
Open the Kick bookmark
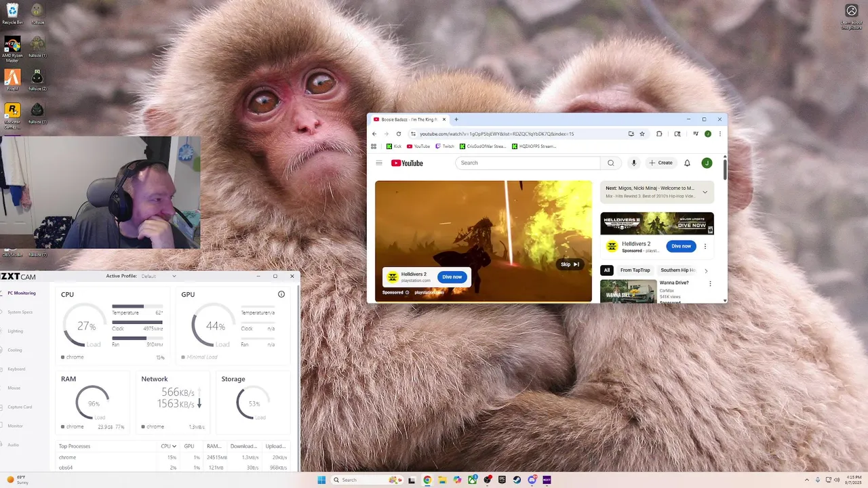[394, 146]
